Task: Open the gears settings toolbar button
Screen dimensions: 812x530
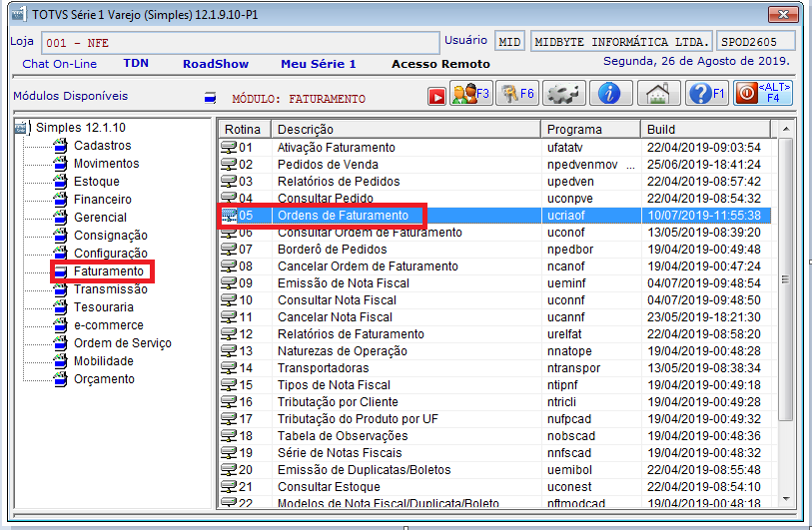Action: [x=564, y=94]
